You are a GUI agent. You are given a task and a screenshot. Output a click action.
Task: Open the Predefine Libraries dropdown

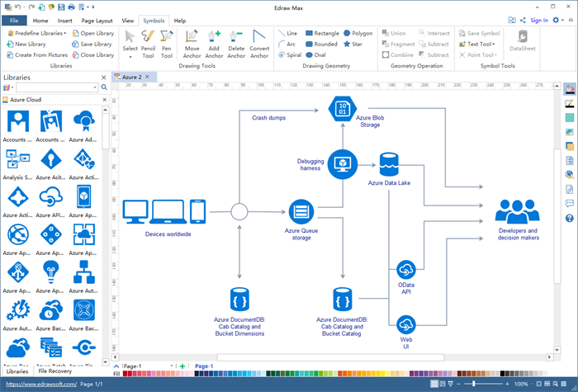pyautogui.click(x=39, y=33)
